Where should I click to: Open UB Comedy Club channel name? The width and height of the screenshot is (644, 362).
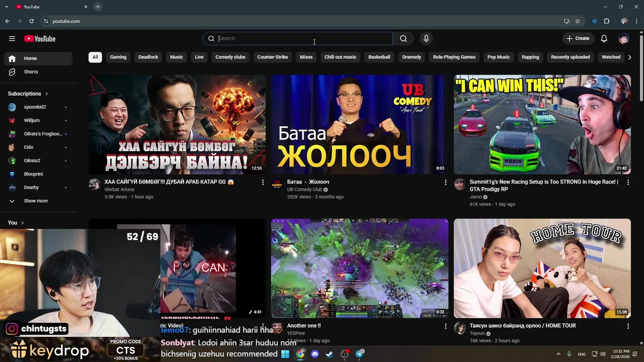(x=304, y=190)
